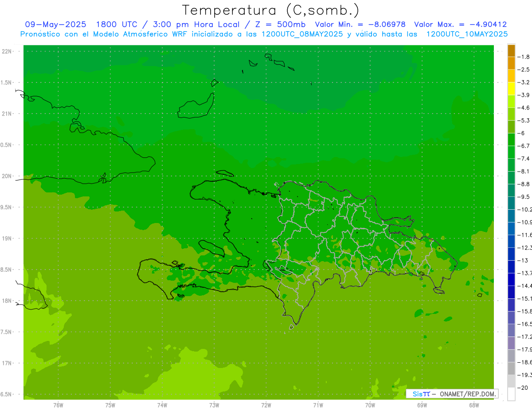The height and width of the screenshot is (411, 532).
Task: Click the "75W" longitude axis label
Action: [x=110, y=405]
